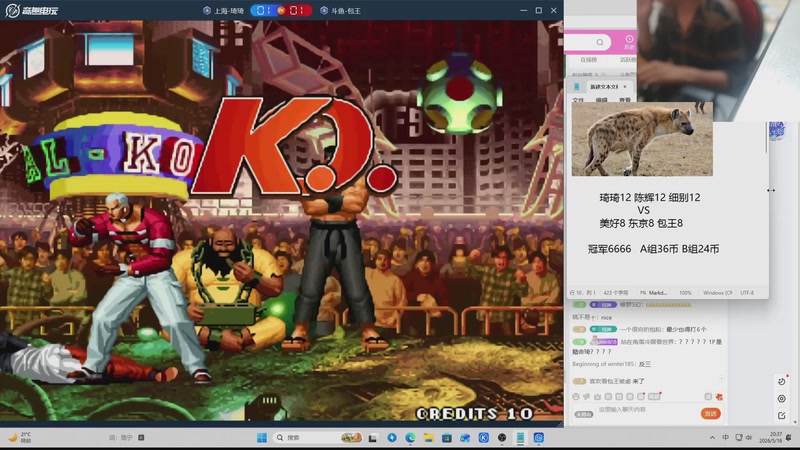Open the Microsoft Store taskbar icon

pyautogui.click(x=446, y=438)
